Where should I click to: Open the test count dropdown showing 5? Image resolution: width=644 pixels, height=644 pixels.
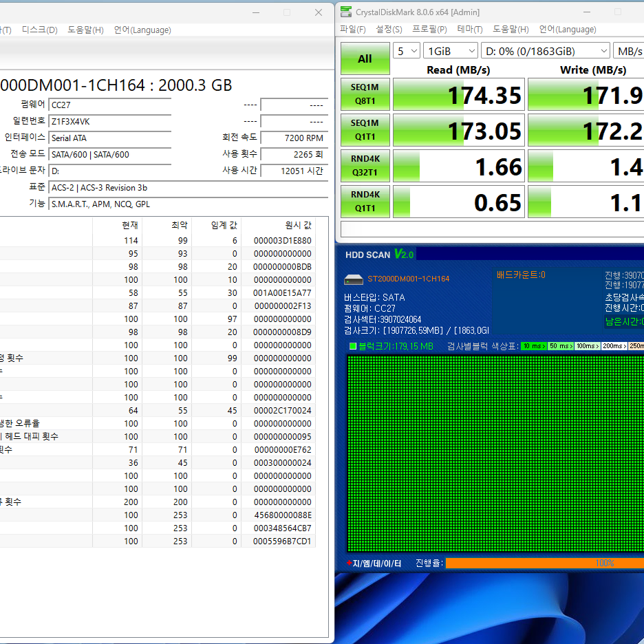[406, 51]
